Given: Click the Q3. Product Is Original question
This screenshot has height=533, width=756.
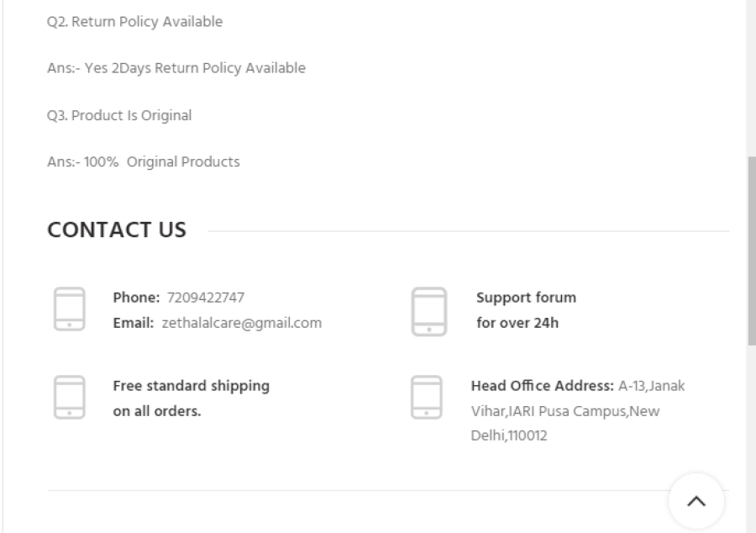Looking at the screenshot, I should (119, 115).
